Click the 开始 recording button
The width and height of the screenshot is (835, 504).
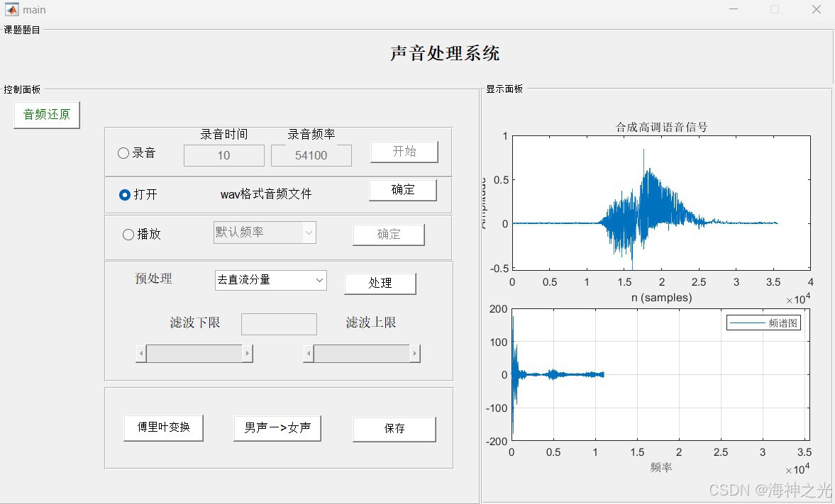coord(404,152)
